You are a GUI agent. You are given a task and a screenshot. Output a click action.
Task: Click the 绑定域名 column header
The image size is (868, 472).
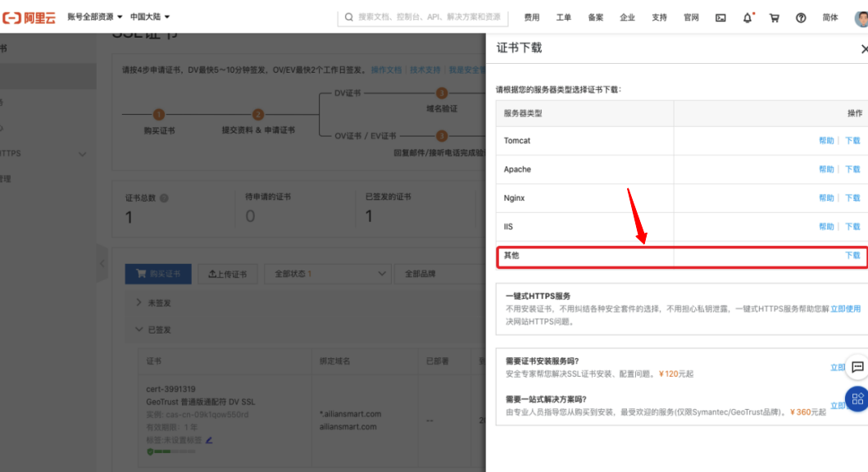[335, 361]
